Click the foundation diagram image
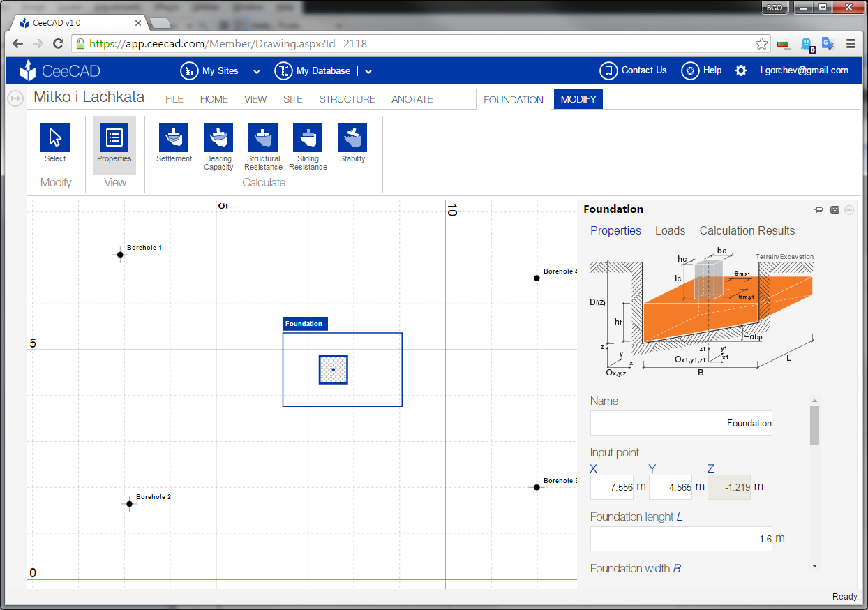This screenshot has width=868, height=610. coord(703,313)
